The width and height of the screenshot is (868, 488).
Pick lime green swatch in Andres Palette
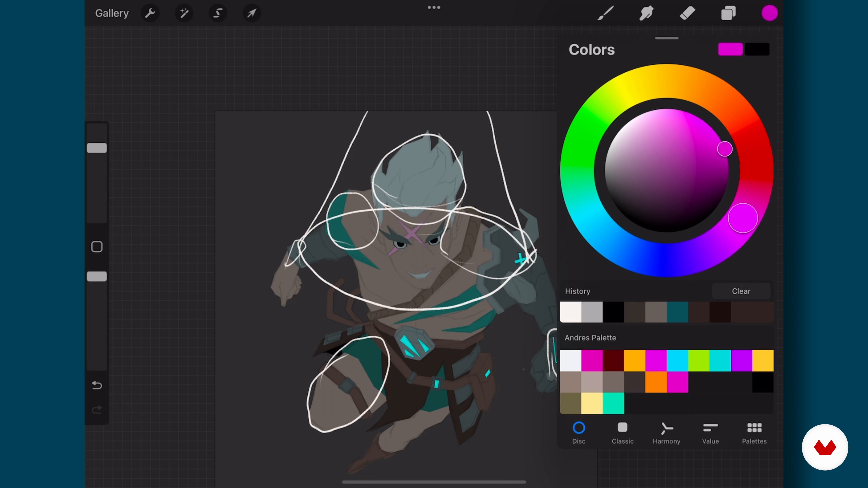coord(699,361)
